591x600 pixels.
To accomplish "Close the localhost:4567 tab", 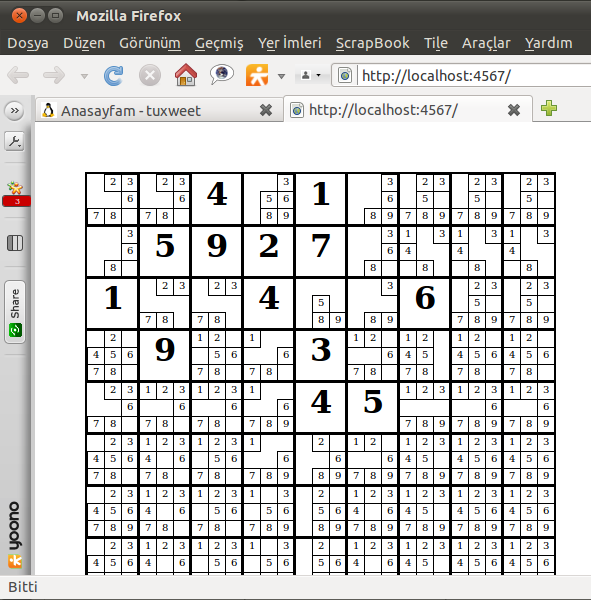I will point(514,110).
